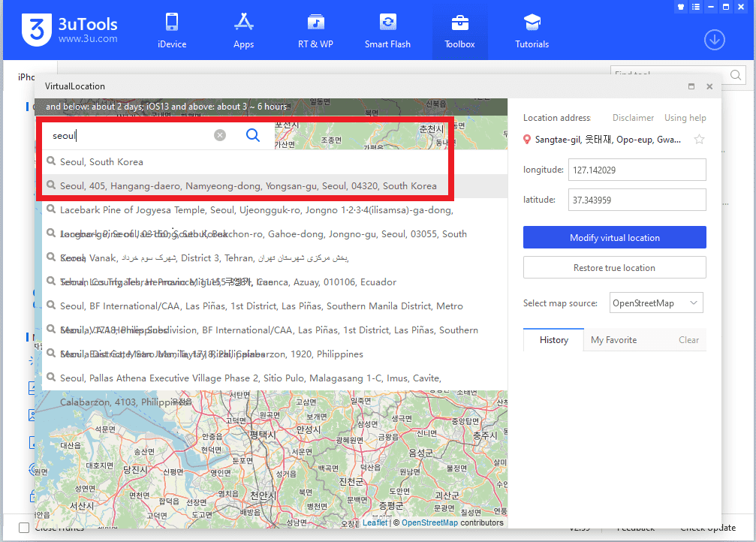Open the Disclaimer link
756x542 pixels.
[633, 118]
